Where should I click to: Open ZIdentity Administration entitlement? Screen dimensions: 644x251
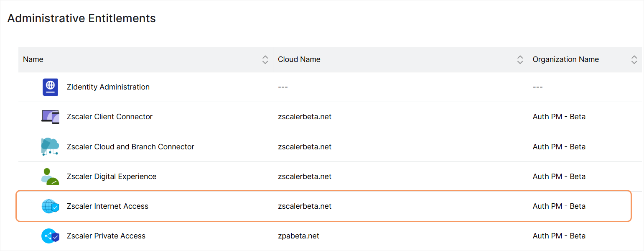(x=108, y=87)
